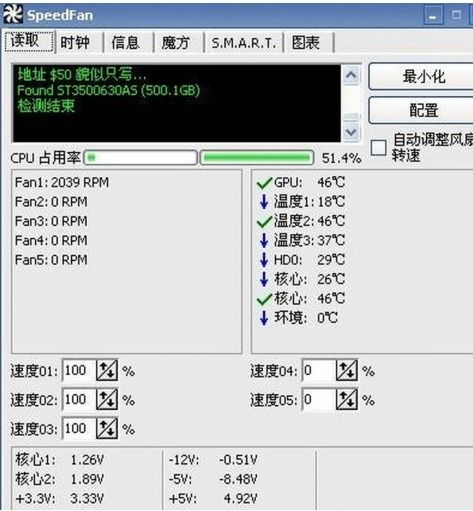473x511 pixels.
Task: Click the 速度02 up-down spinner icon
Action: tap(107, 399)
